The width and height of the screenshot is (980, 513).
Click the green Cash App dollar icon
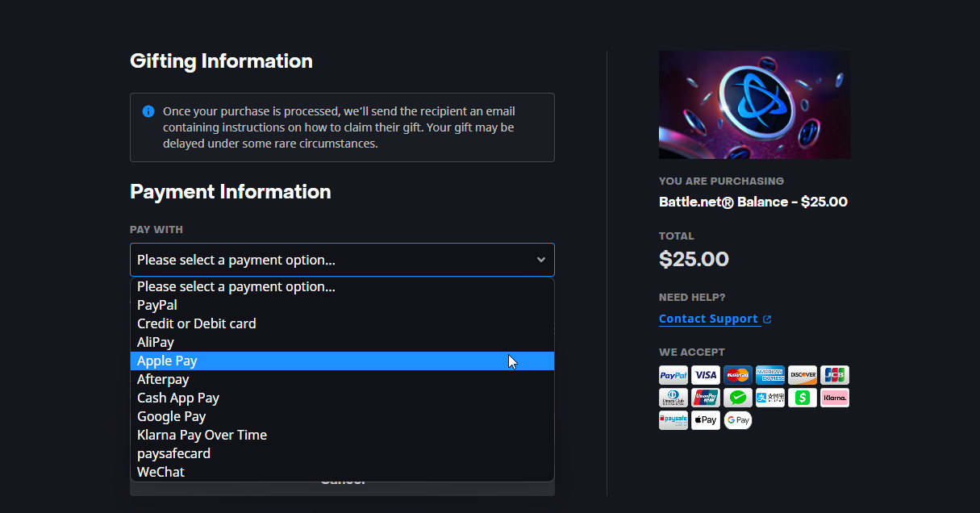[x=803, y=398]
